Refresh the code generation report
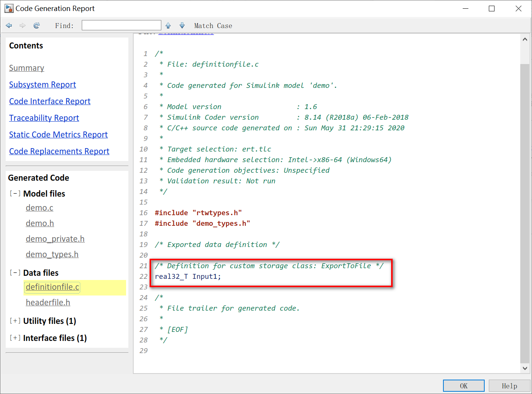 (37, 25)
